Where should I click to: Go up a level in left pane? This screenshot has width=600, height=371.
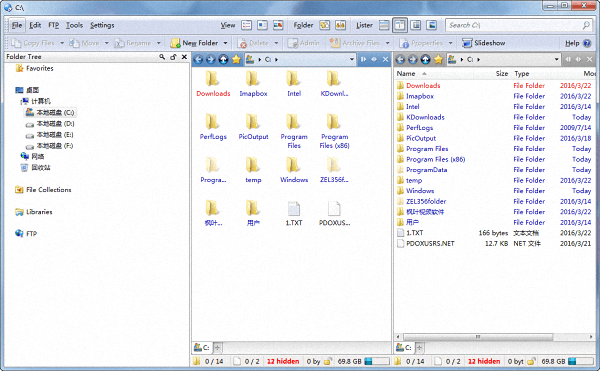coord(223,59)
